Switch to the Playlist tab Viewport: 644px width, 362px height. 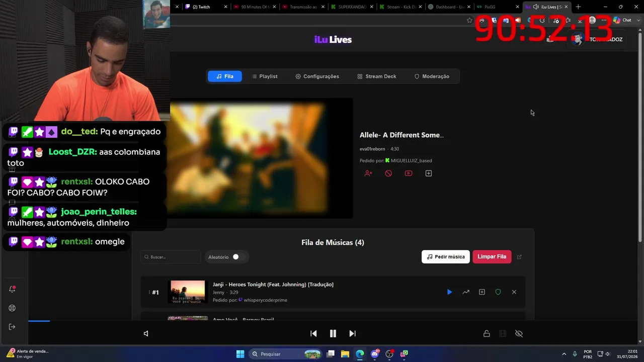265,76
